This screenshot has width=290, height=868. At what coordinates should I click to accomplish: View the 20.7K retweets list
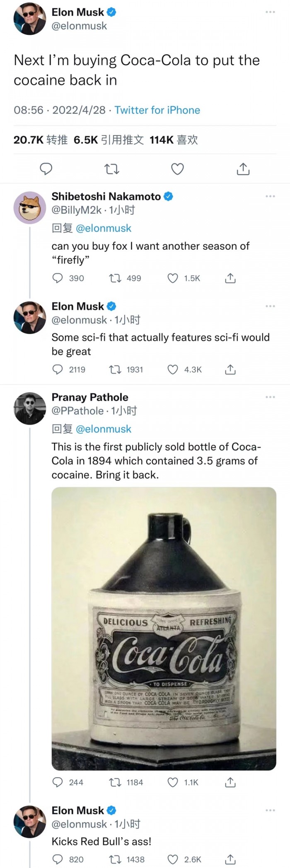coord(40,140)
